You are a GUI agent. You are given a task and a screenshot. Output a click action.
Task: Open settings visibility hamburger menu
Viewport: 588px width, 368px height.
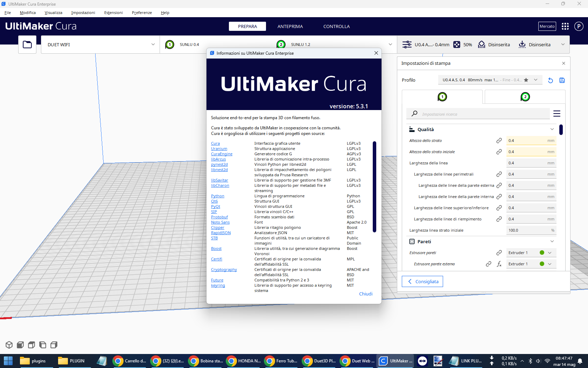[x=557, y=114]
